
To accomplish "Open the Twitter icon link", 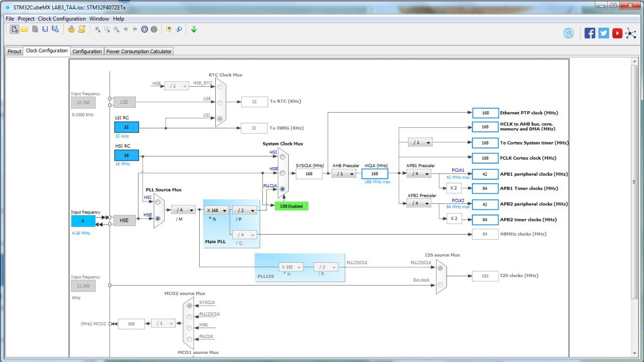I will 604,33.
